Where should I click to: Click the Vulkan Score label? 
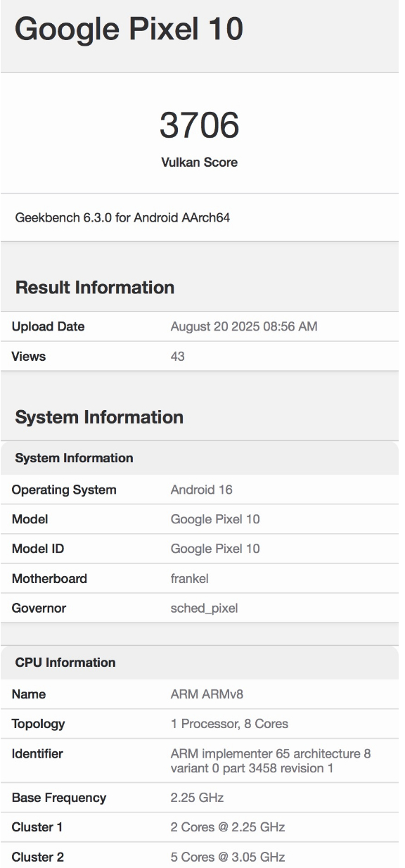coord(200,162)
